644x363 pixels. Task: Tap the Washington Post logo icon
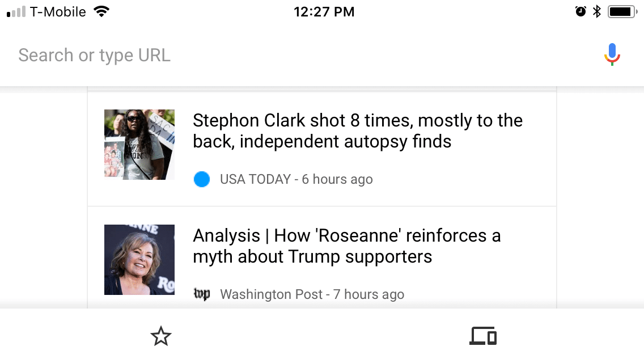(x=202, y=294)
